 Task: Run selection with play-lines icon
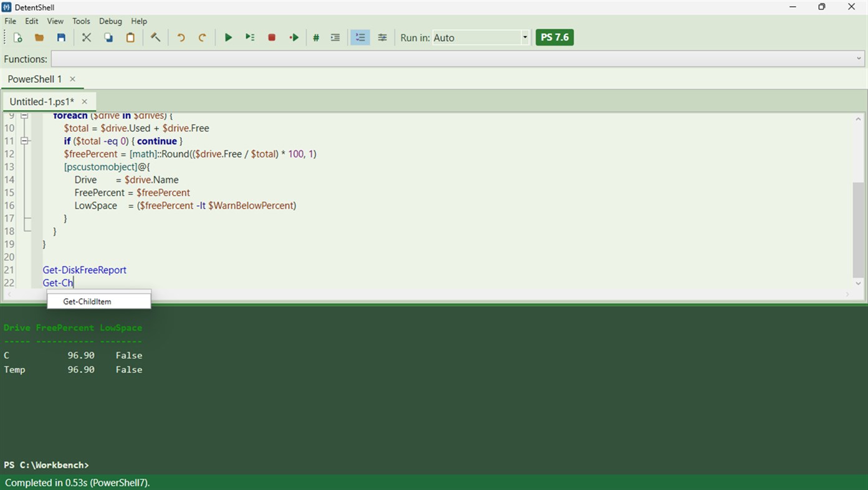coord(250,37)
